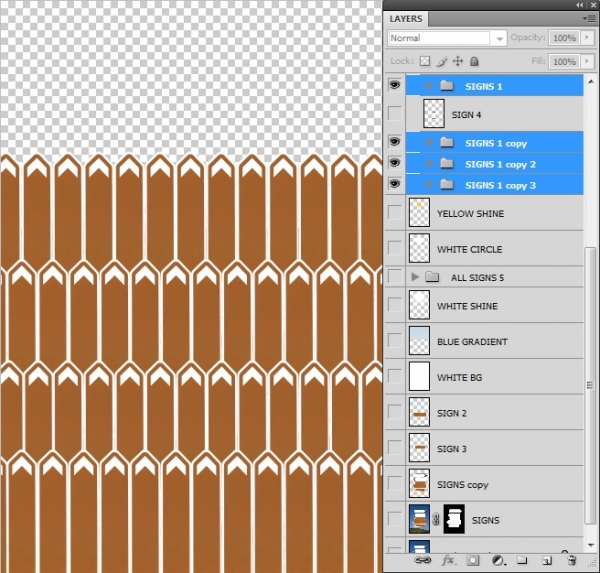The height and width of the screenshot is (573, 600).
Task: Select the SIGNS layer image thumbnail
Action: (x=419, y=519)
